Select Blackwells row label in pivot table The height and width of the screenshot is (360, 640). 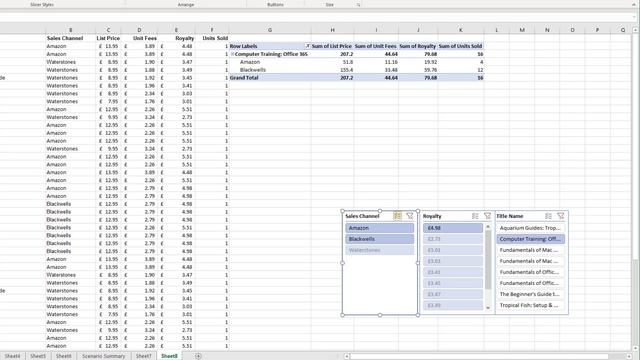click(x=253, y=70)
